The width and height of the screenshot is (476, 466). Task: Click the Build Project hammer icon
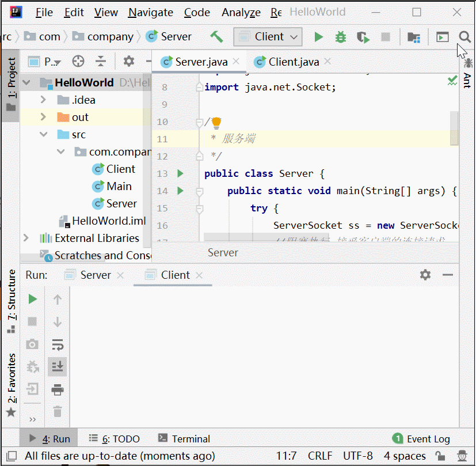217,37
